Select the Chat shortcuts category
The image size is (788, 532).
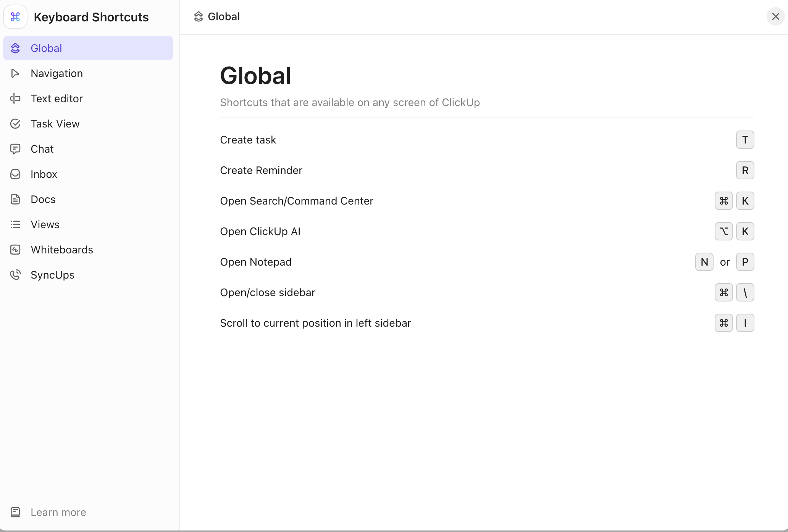42,149
